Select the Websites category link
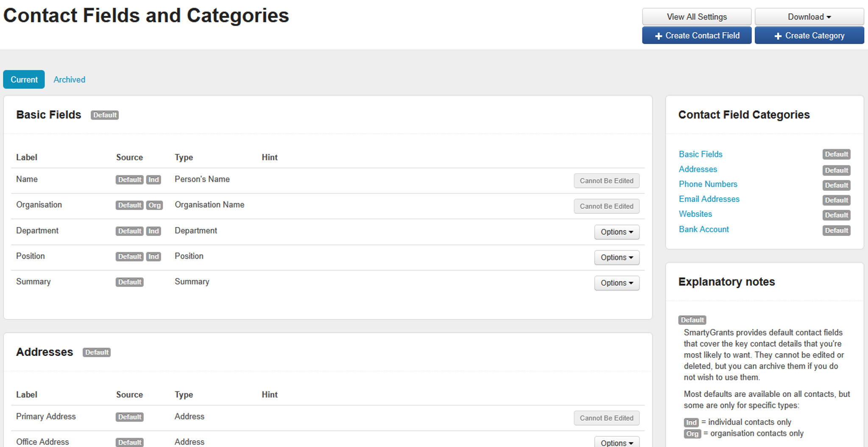The height and width of the screenshot is (447, 868). click(x=695, y=214)
